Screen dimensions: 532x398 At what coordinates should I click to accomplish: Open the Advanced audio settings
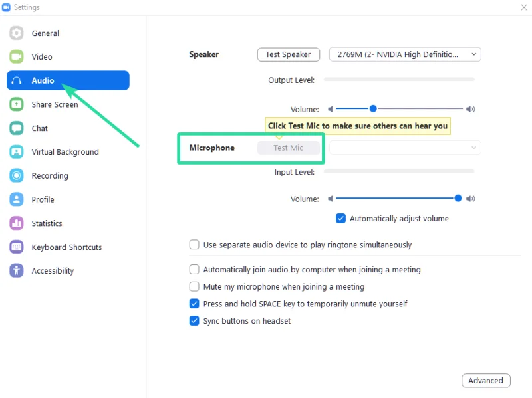coord(486,380)
